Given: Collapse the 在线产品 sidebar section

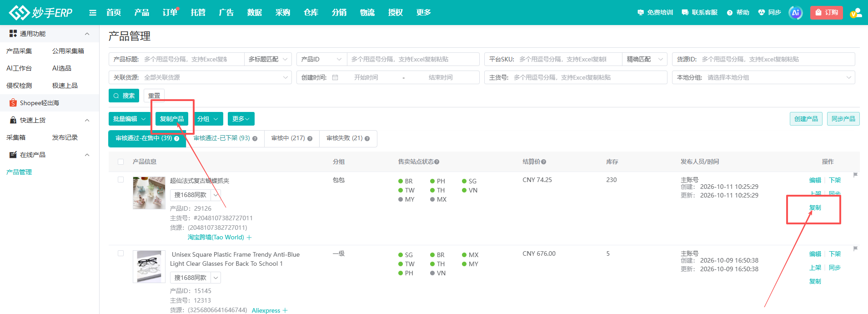Looking at the screenshot, I should (x=87, y=155).
